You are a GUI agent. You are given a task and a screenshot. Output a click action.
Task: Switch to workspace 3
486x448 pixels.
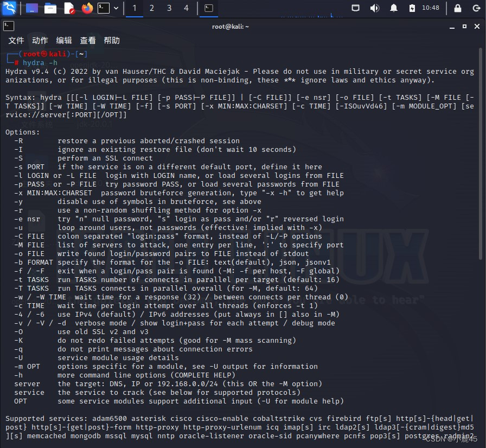(169, 8)
